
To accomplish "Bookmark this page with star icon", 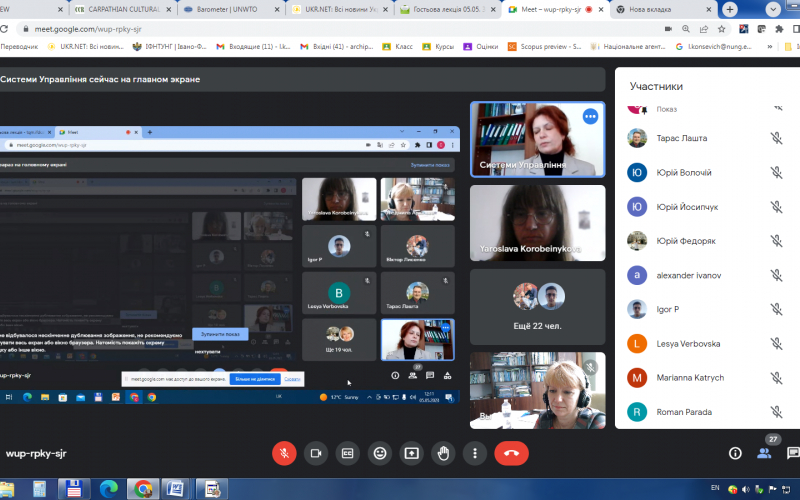I will pos(721,29).
